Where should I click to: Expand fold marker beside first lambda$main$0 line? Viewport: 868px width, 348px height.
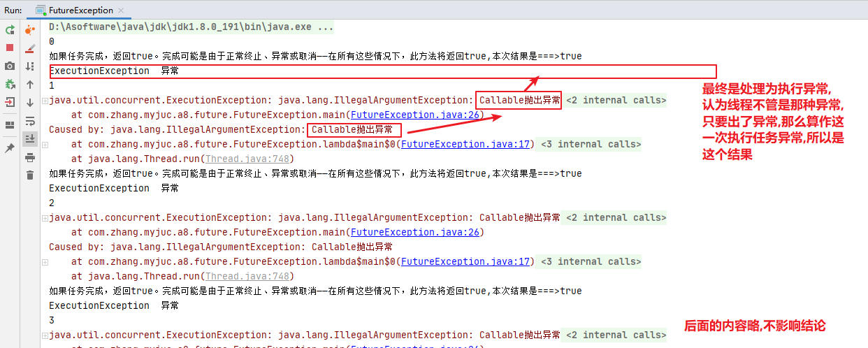coord(45,145)
